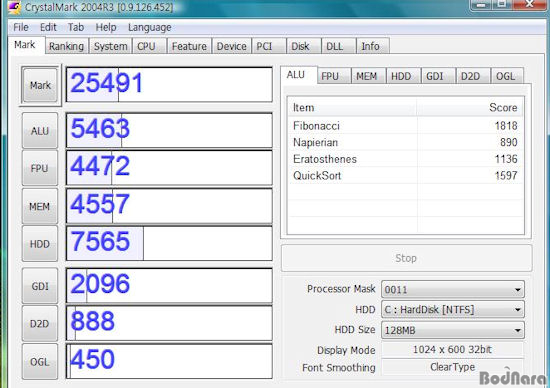Select the QuickSort row
Screen dimensions: 550x388
(405, 175)
